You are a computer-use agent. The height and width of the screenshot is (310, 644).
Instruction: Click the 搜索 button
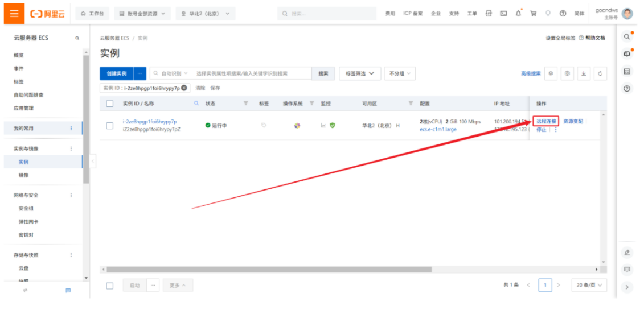[323, 73]
